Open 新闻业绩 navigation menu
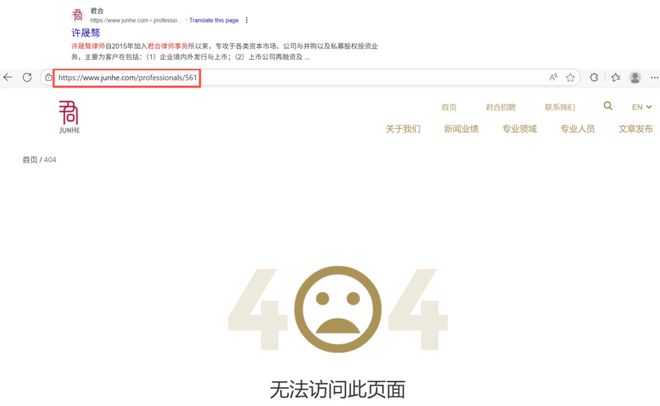The image size is (660, 406). point(461,129)
